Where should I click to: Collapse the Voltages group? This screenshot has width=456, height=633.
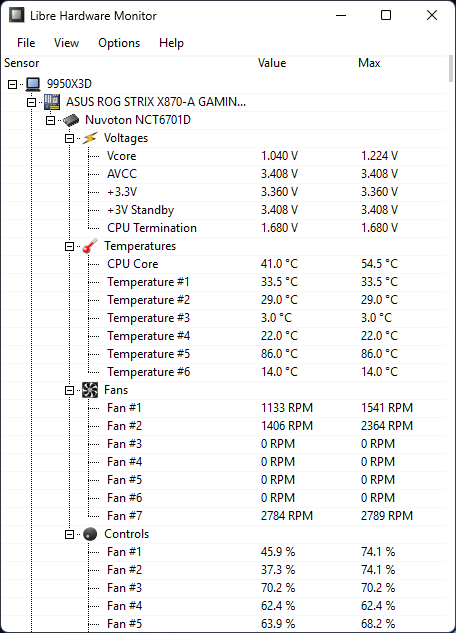coord(69,138)
